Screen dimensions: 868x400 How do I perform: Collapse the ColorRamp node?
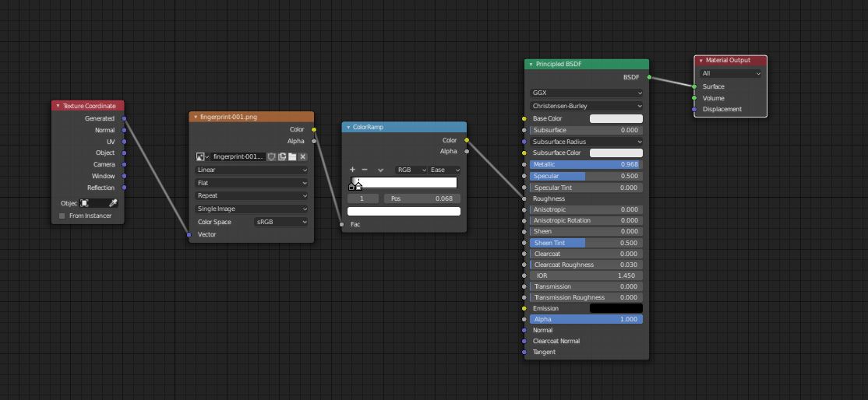point(348,128)
